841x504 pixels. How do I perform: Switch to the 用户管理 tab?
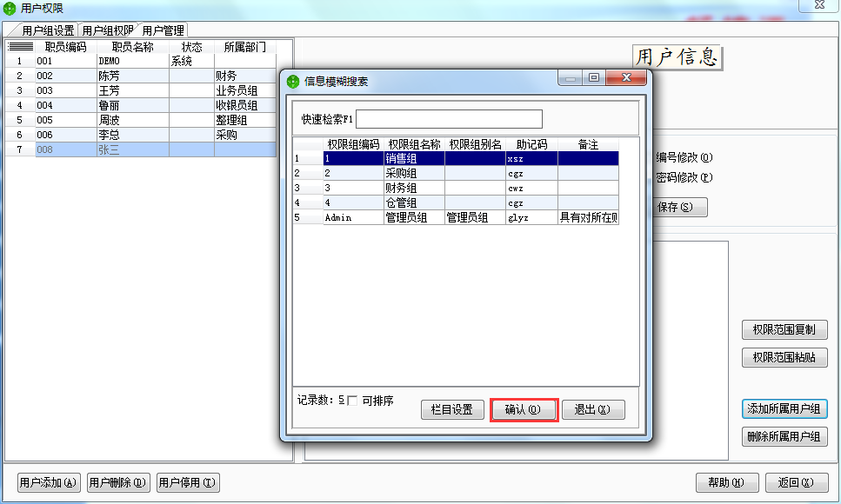point(164,28)
